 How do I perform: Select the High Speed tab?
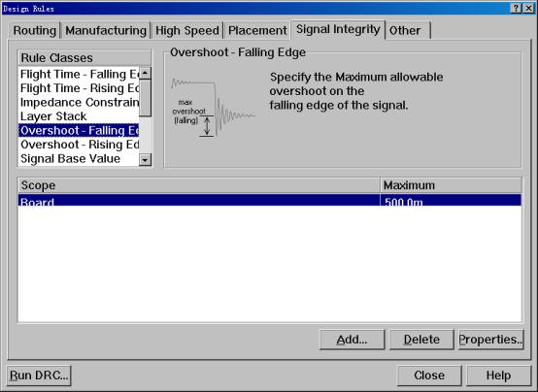point(187,30)
